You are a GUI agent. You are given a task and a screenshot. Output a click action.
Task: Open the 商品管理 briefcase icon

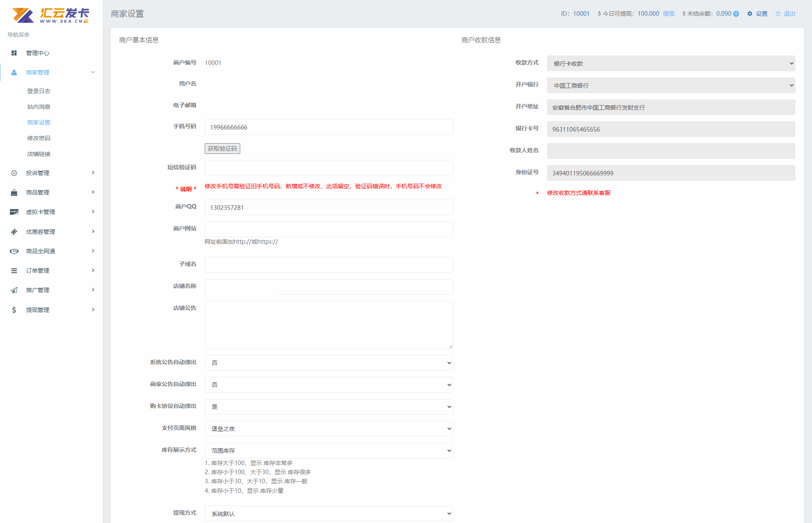[14, 192]
